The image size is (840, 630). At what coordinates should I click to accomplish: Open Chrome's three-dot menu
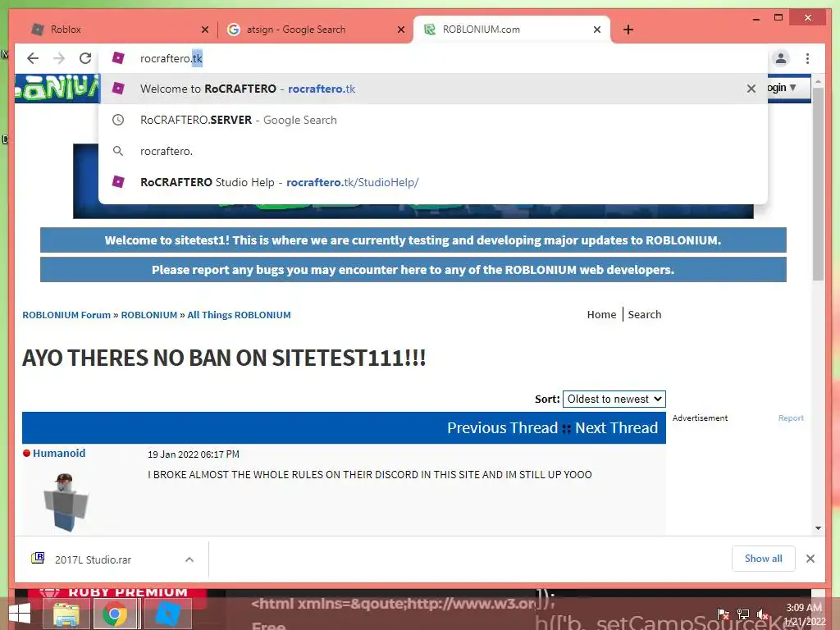(x=807, y=58)
